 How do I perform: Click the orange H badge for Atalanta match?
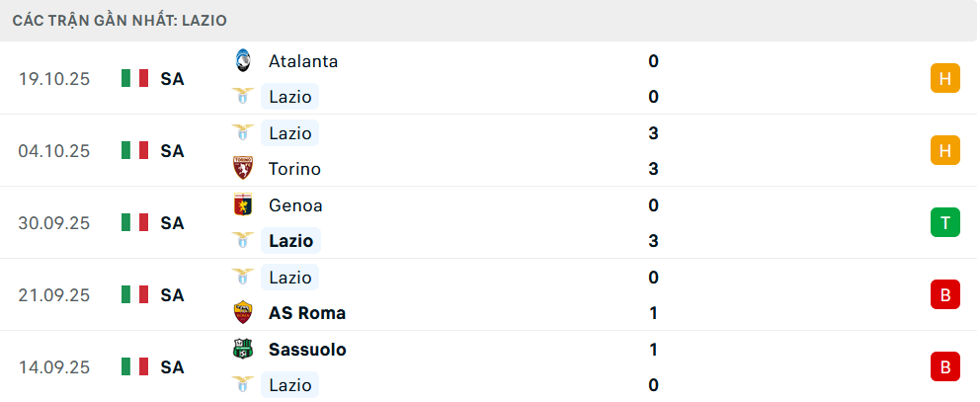[x=945, y=79]
